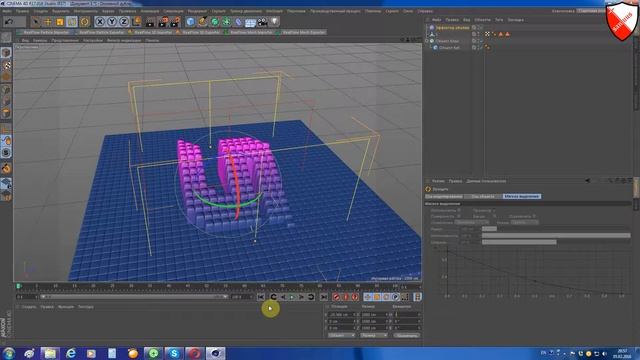Select the Move tool
This screenshot has width=640, height=360.
pos(48,21)
